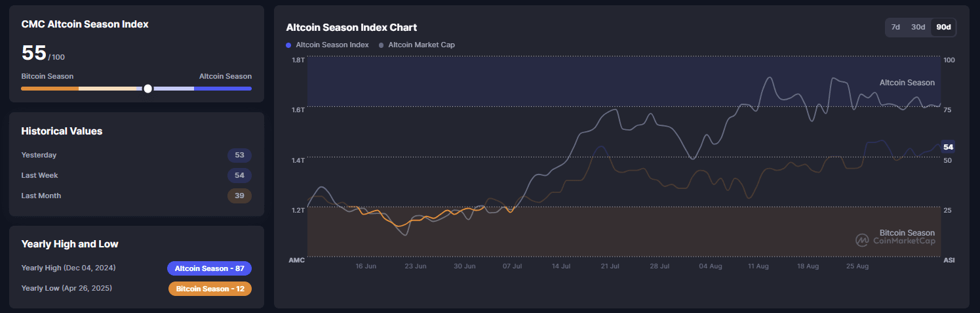Click the Bitcoin Season - 12 badge
This screenshot has width=980, height=313.
tap(210, 289)
